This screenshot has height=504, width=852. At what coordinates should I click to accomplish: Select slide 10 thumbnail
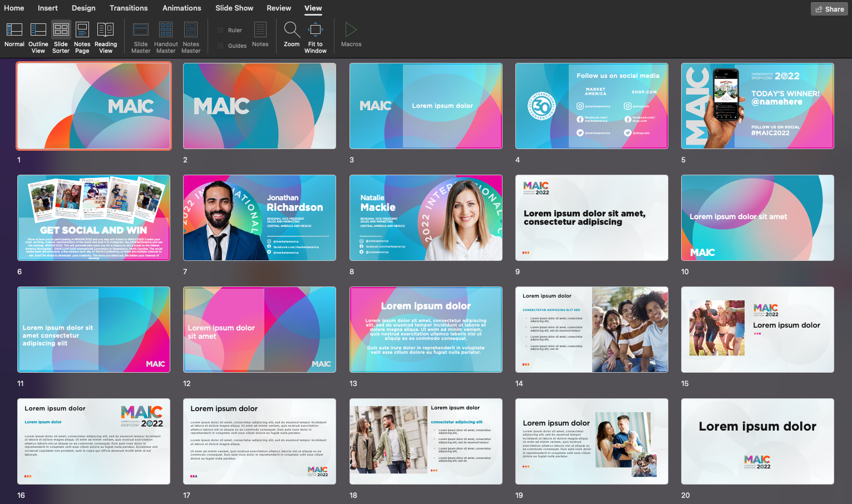[x=757, y=218]
